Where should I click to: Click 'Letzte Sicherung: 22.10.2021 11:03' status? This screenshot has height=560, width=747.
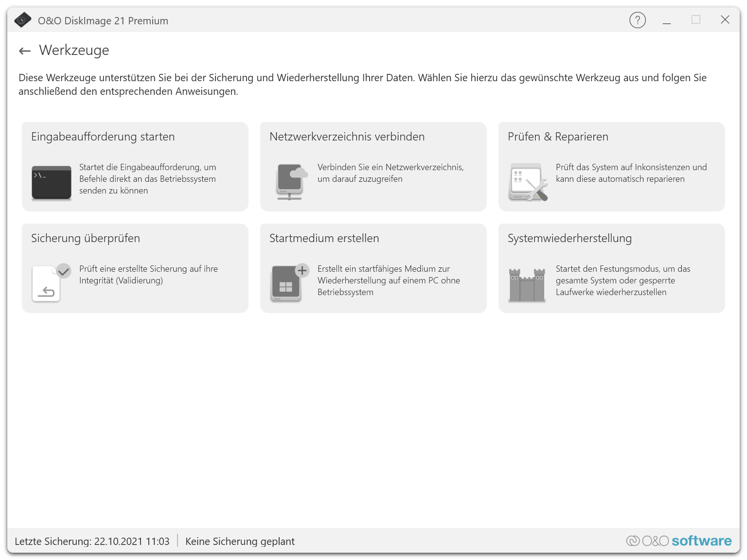coord(92,541)
